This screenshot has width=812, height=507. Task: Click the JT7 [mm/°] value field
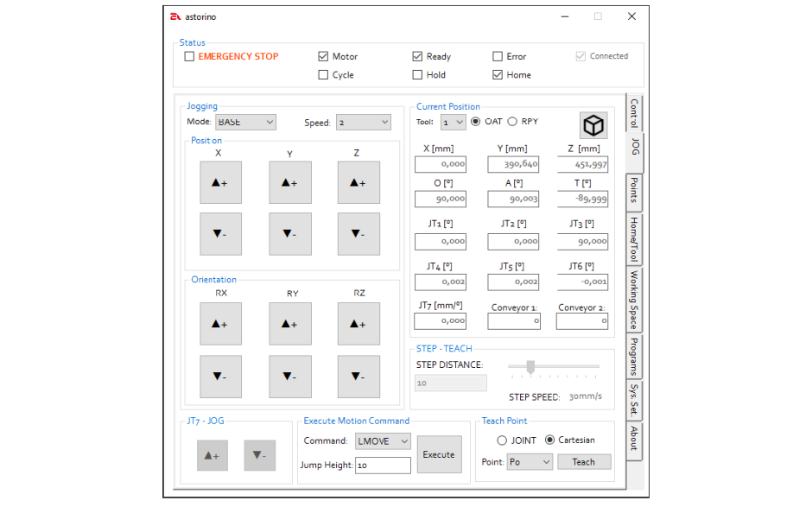(441, 321)
